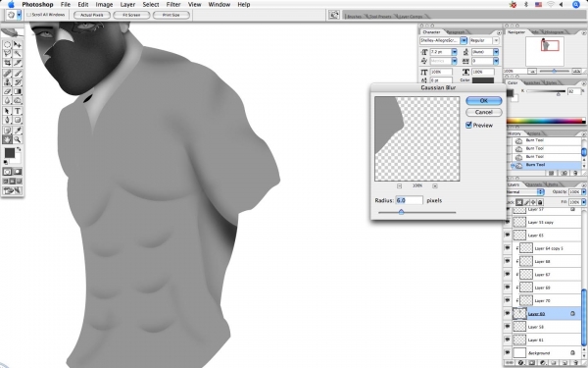Select the Elliptical Marquee tool

(7, 44)
